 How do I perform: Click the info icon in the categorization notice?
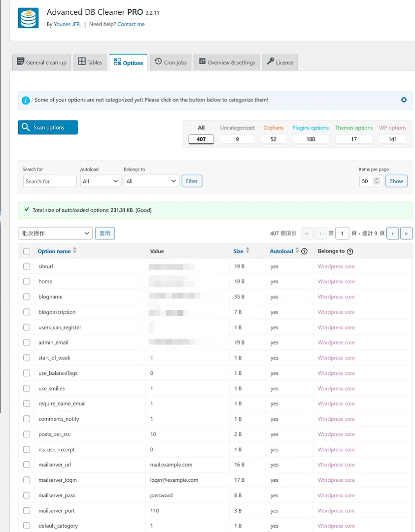click(x=26, y=100)
